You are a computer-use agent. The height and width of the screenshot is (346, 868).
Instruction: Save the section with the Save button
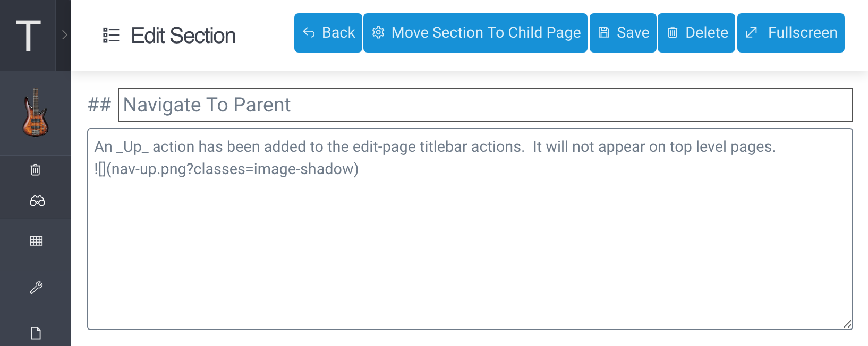click(623, 33)
